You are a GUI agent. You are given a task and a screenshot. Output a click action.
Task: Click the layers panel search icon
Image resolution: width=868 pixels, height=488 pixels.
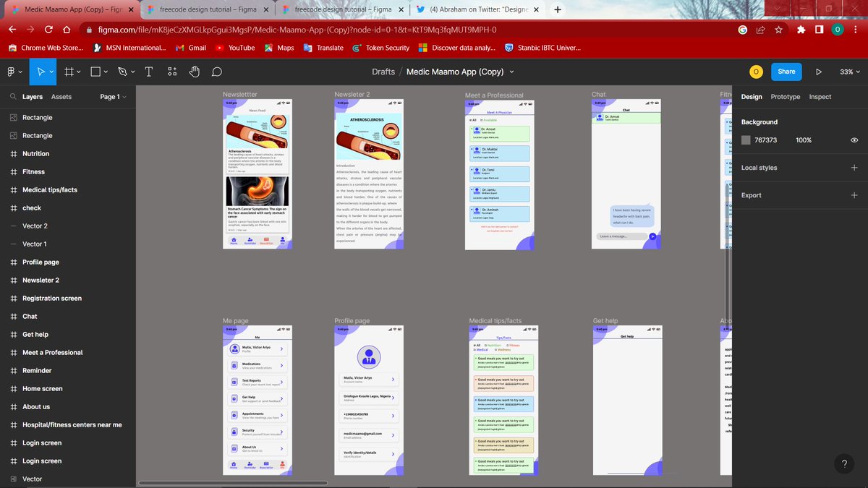[13, 97]
